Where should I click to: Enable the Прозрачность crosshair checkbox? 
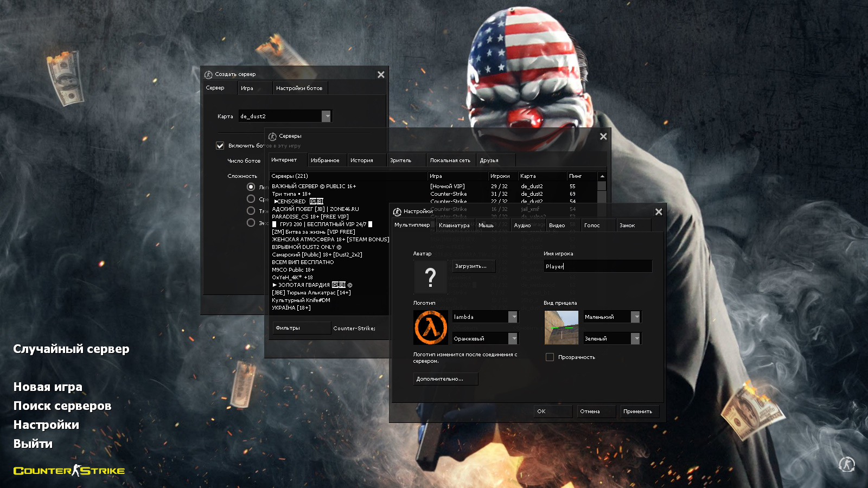(550, 357)
